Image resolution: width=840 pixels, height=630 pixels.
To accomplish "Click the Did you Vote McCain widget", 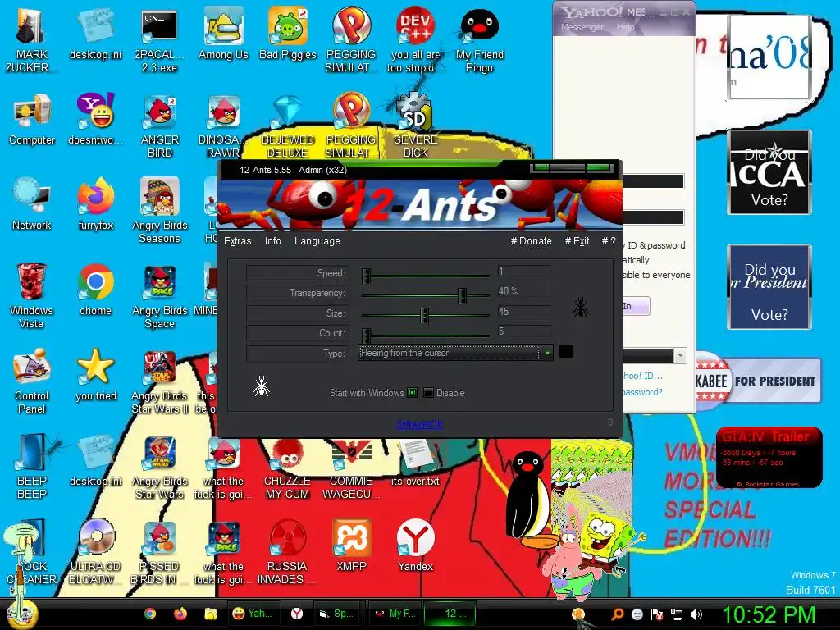I will coord(769,172).
